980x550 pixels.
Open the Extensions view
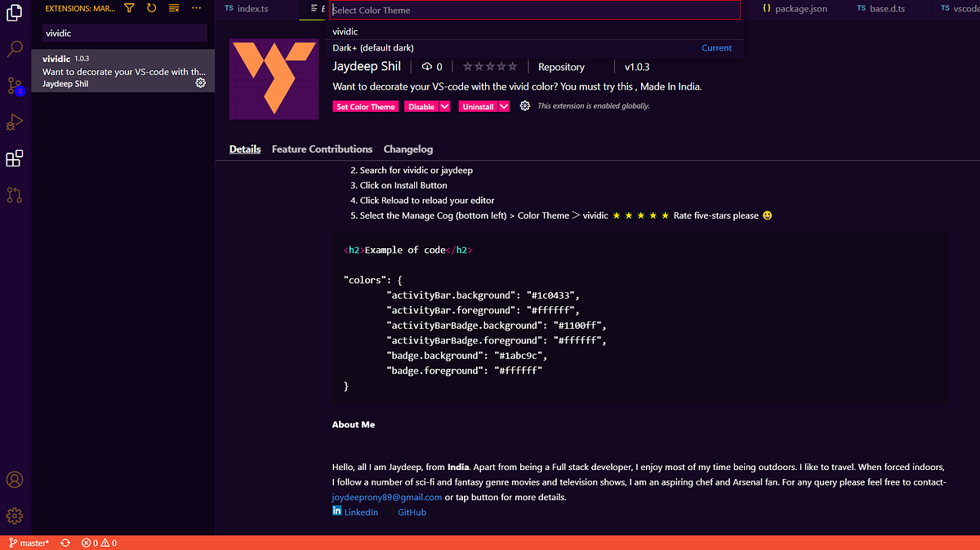[14, 158]
